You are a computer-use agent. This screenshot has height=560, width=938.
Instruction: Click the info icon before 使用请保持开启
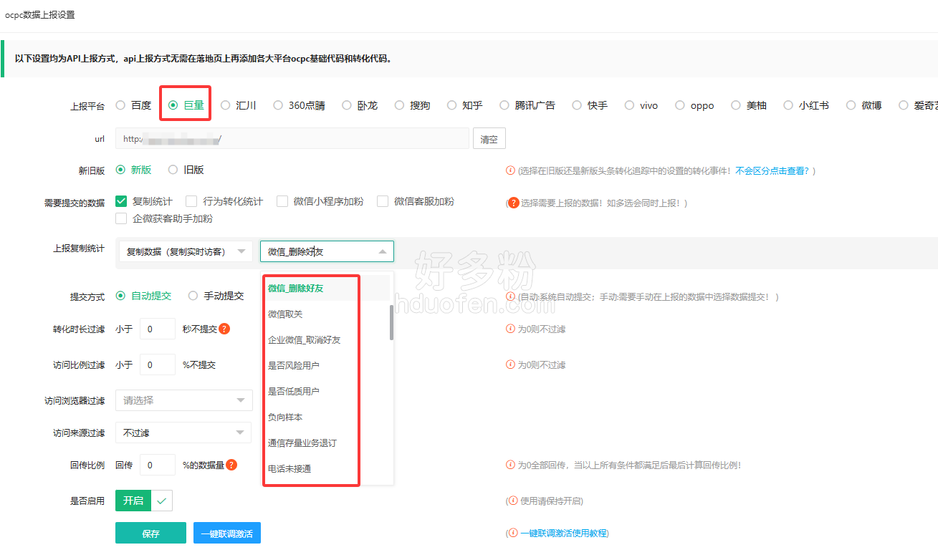pos(512,501)
